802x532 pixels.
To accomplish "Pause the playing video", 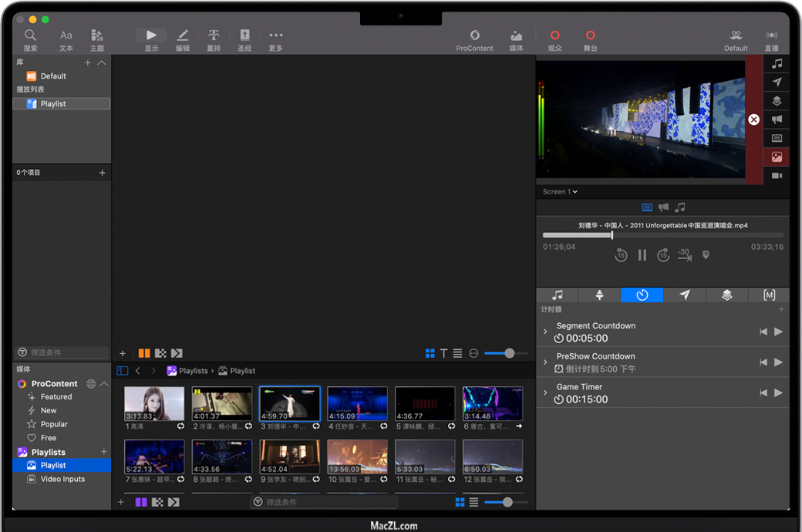I will 642,255.
